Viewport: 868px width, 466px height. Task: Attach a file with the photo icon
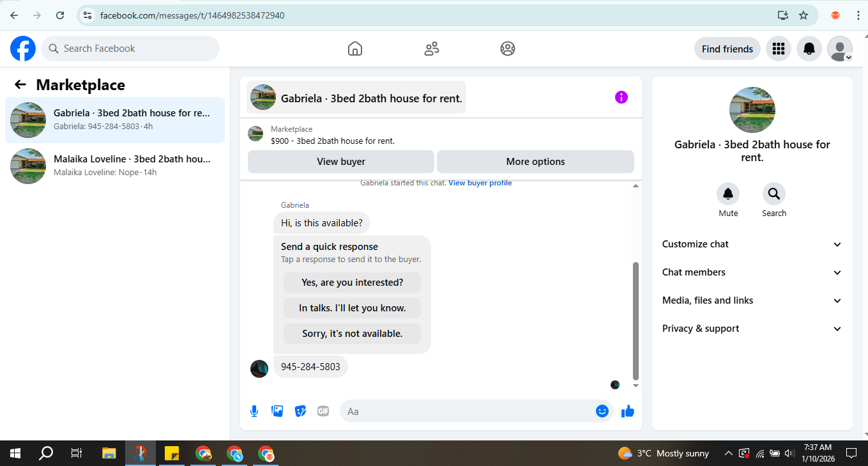point(277,411)
